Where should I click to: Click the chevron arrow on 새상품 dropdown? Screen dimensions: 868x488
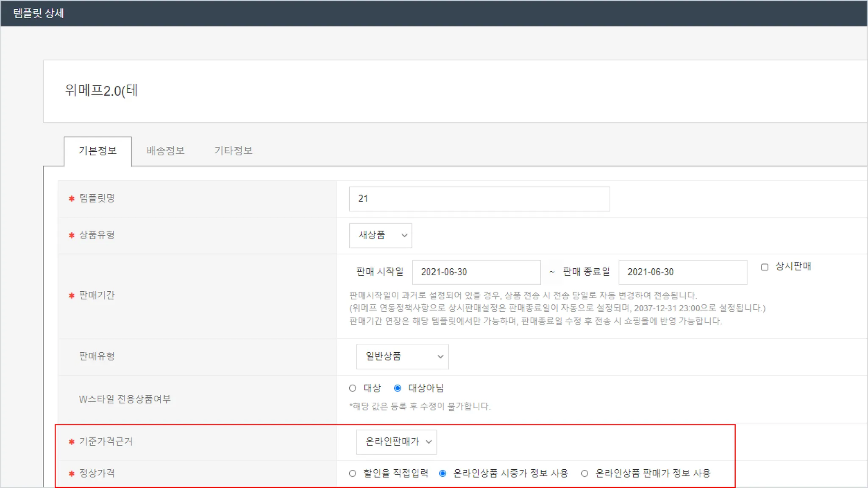pos(404,235)
